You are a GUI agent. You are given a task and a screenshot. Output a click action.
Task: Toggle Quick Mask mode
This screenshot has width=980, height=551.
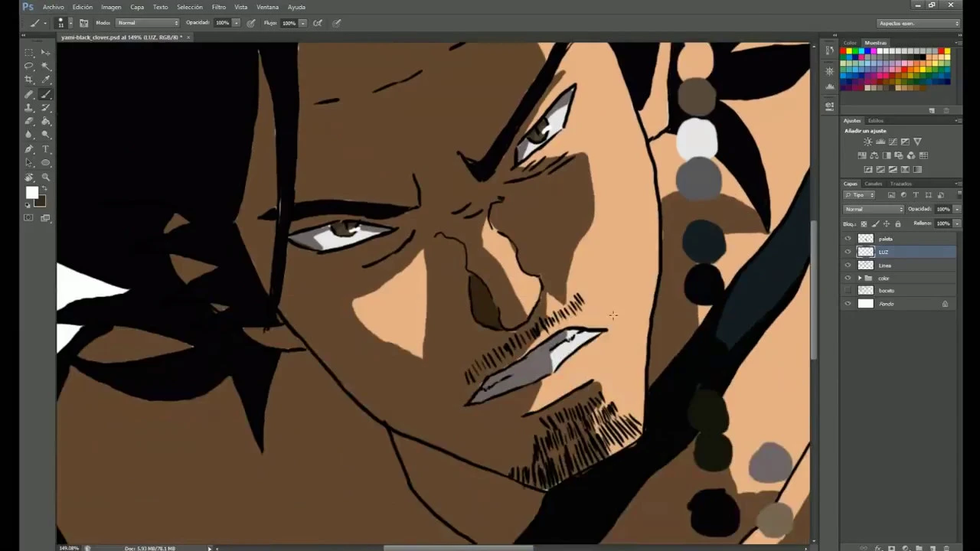coord(28,218)
